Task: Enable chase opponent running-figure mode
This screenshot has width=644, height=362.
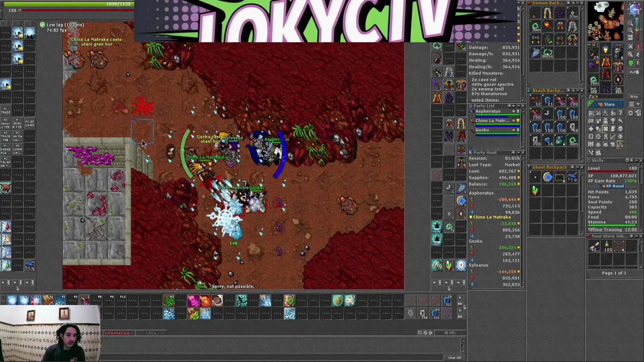Action: [638, 54]
